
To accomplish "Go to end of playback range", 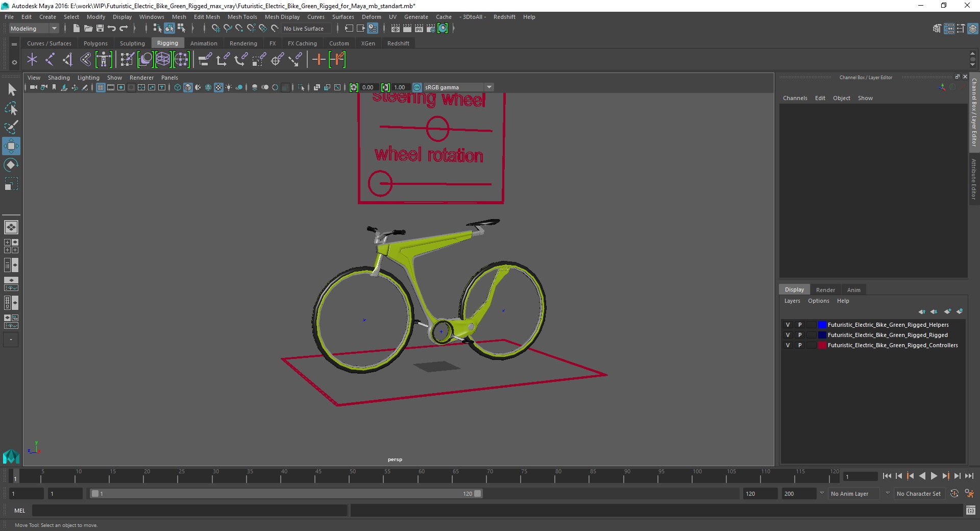I will [x=969, y=476].
